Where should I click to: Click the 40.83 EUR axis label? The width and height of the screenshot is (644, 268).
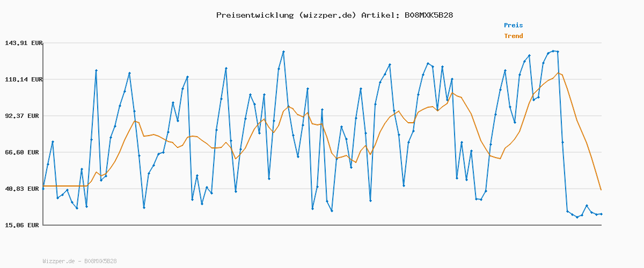click(x=25, y=189)
